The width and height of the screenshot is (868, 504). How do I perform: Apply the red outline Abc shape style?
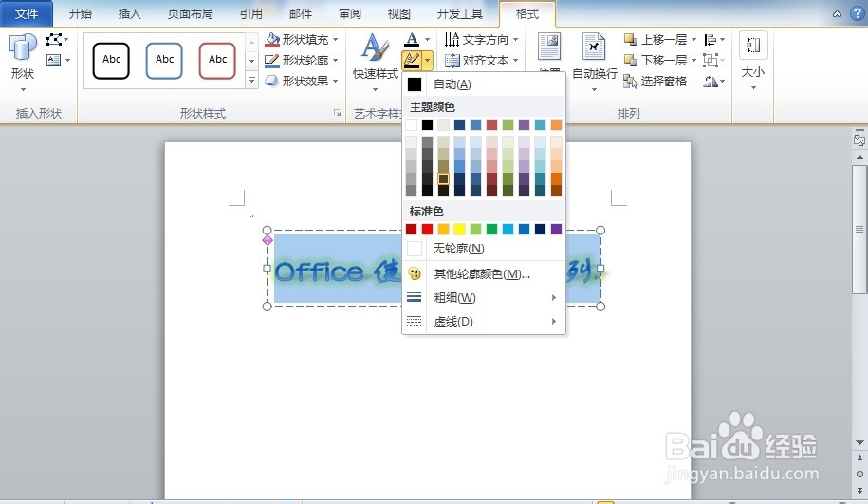coord(217,61)
